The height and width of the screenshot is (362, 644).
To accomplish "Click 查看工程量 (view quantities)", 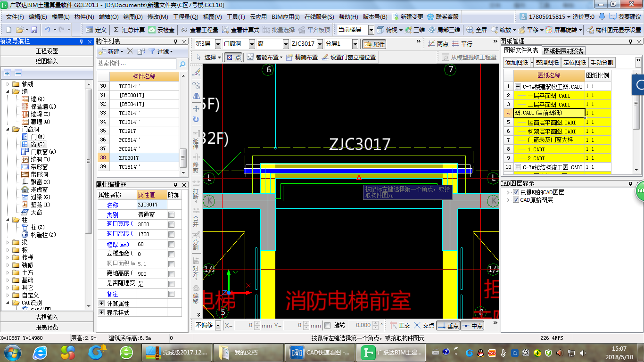I will 200,30.
